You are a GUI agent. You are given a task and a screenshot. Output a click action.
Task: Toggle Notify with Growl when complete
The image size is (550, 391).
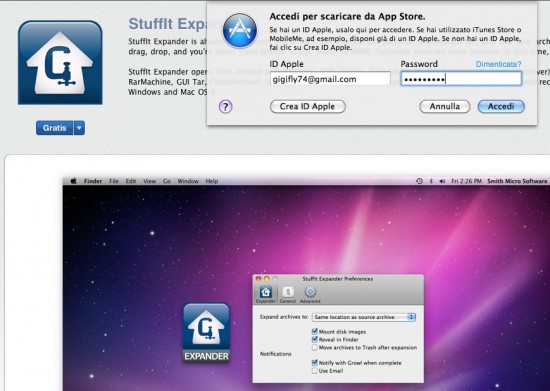pos(314,363)
